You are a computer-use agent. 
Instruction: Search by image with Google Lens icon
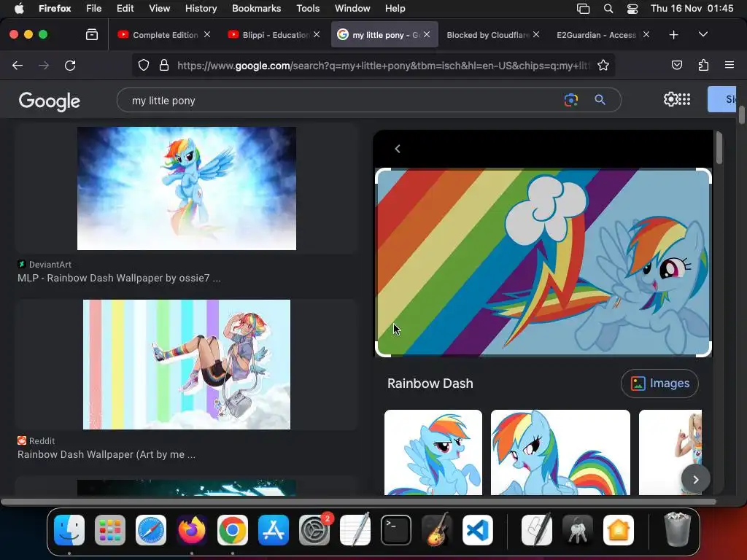click(570, 100)
